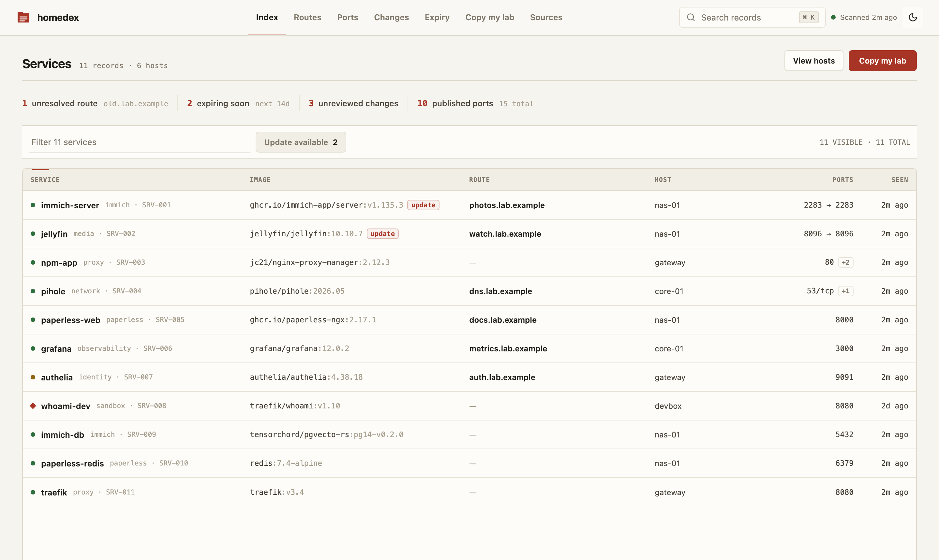Switch to the Ports tab
Image resolution: width=939 pixels, height=560 pixels.
tap(347, 17)
